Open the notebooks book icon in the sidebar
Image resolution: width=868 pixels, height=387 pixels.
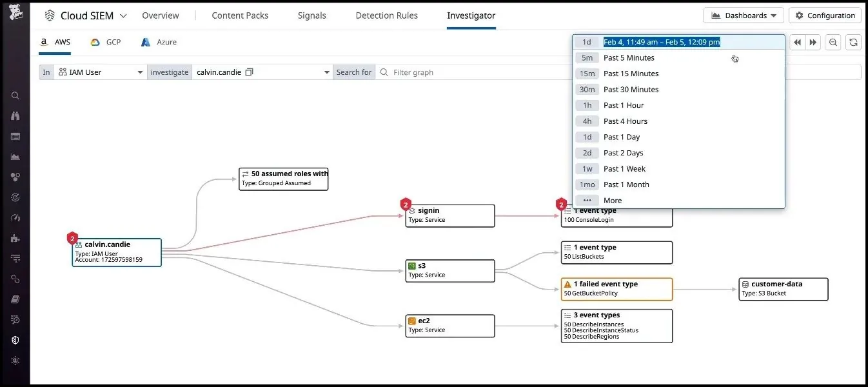15,299
